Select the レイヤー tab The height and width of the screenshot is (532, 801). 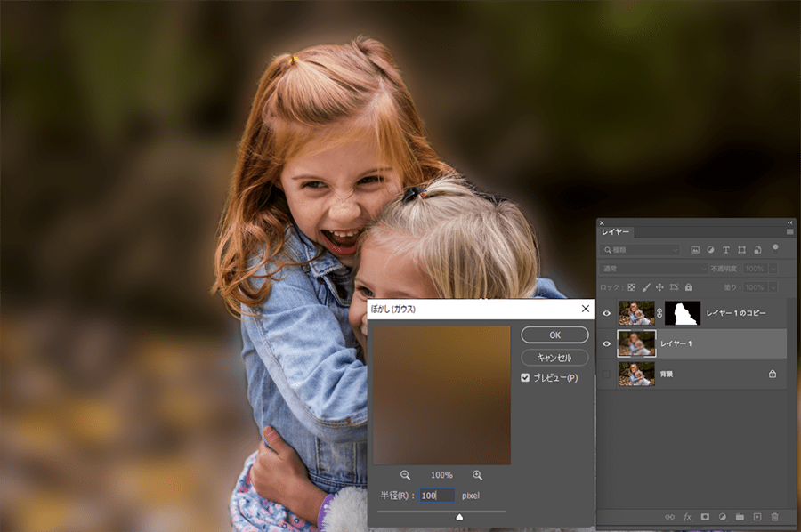point(615,232)
